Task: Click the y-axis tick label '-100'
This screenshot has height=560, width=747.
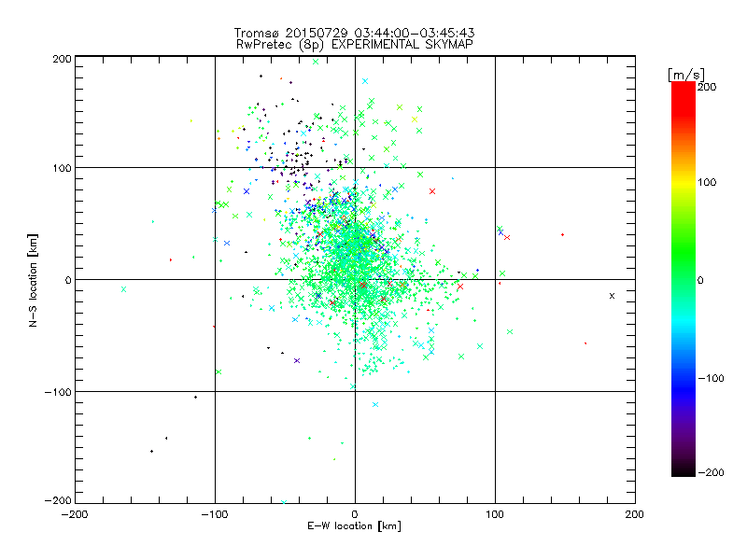Action: [x=58, y=392]
